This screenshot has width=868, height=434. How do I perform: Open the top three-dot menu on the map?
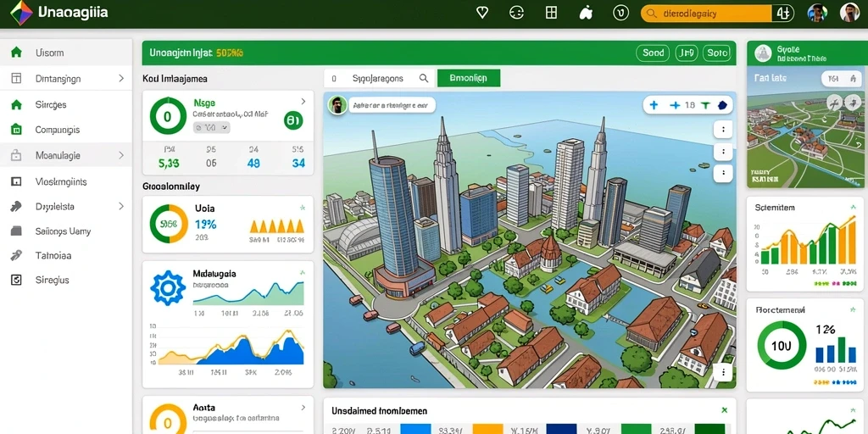point(723,130)
